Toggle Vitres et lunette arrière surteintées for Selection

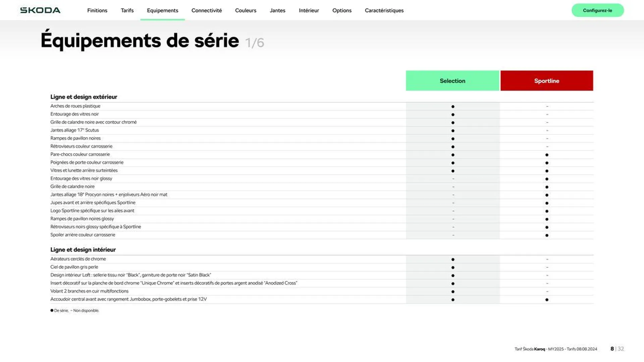point(452,170)
